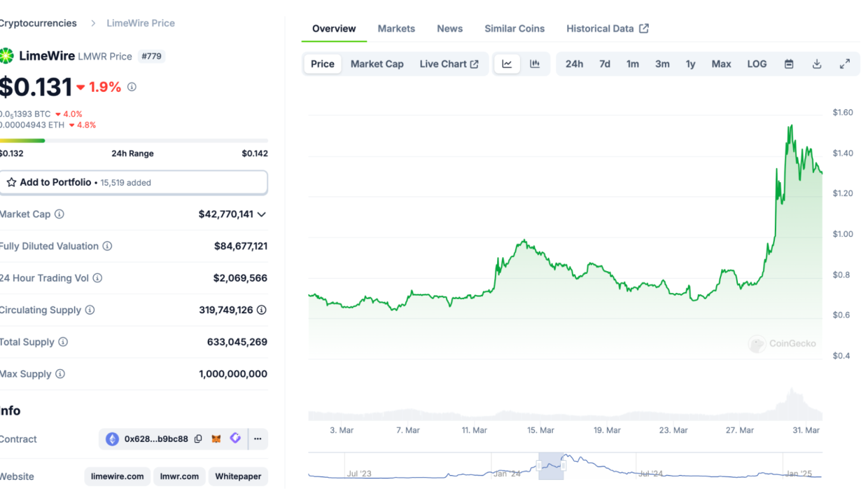Click the star icon in Add to Portfolio
Viewport: 868px width, 489px height.
11,182
